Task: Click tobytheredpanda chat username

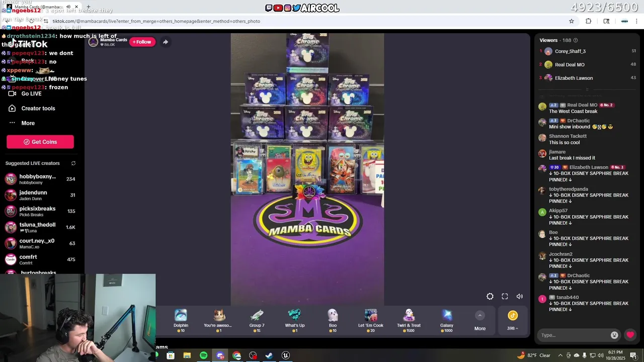Action: 569,189
